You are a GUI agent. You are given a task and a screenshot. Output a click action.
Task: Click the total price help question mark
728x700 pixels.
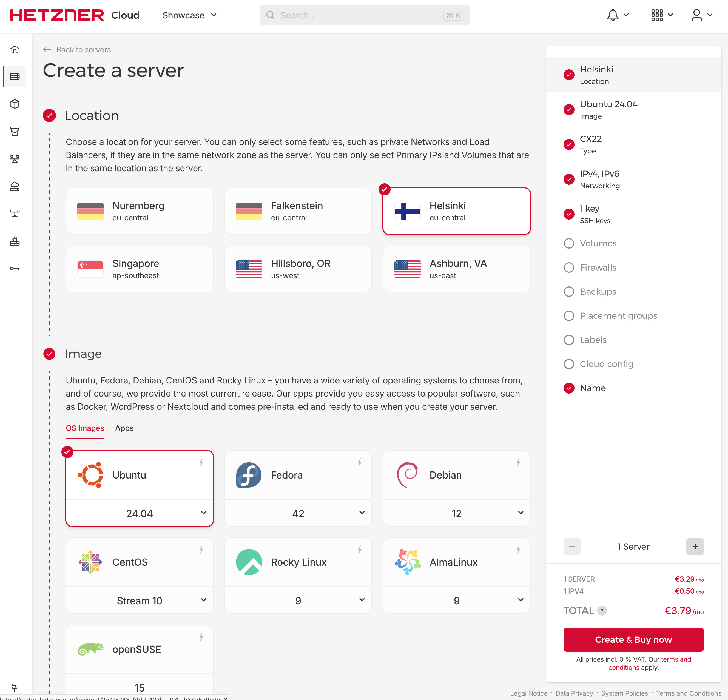602,610
